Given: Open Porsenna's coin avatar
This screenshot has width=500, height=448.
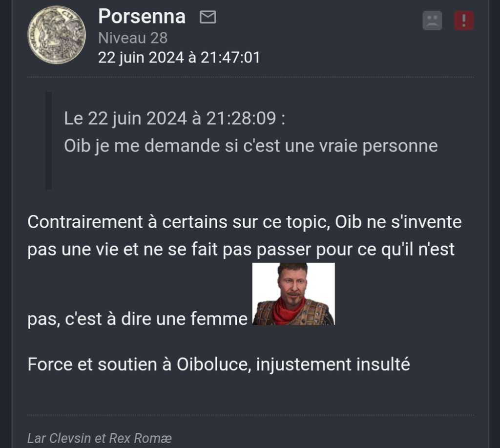Looking at the screenshot, I should pos(57,35).
